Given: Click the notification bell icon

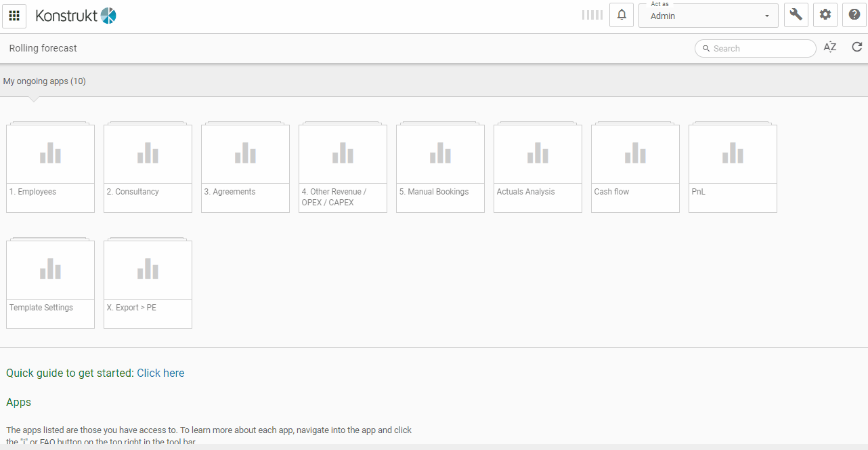Looking at the screenshot, I should click(x=622, y=15).
